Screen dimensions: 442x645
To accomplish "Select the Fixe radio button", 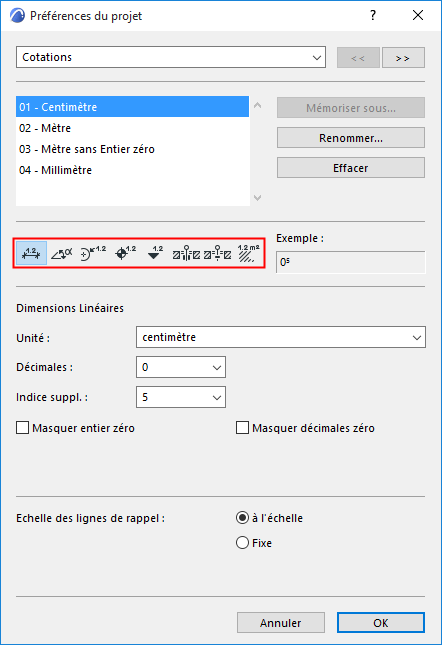I will point(243,543).
